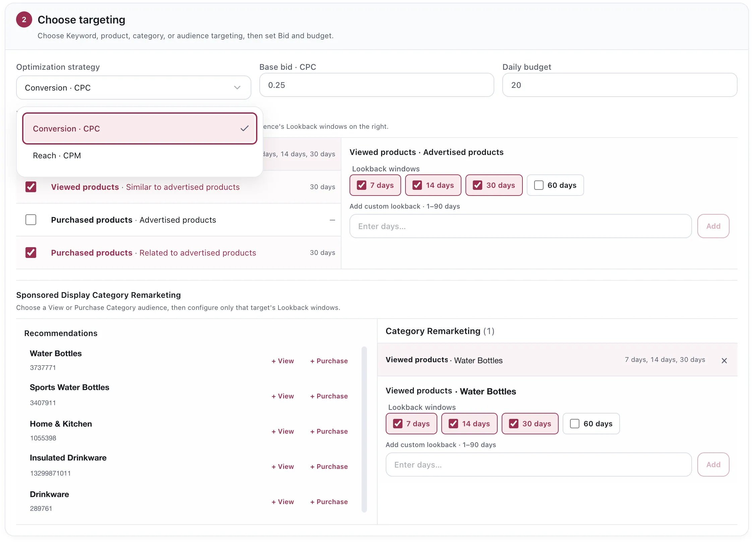
Task: Click the Recommendations list scrollbar
Action: pyautogui.click(x=364, y=429)
